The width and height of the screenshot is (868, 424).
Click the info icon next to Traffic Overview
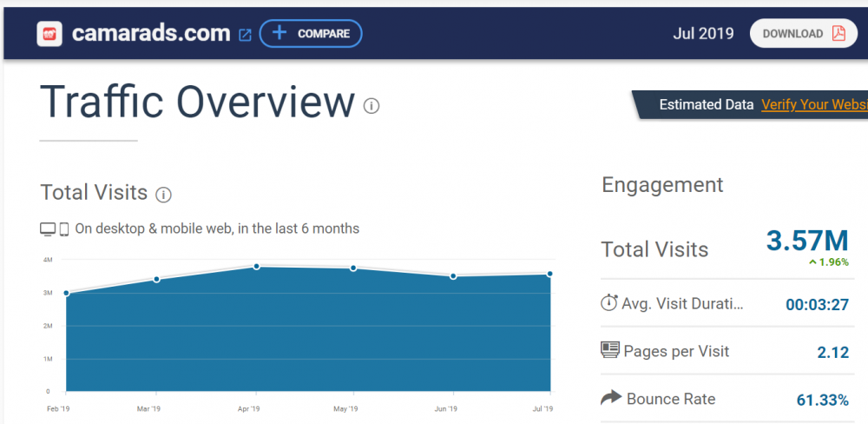click(372, 106)
